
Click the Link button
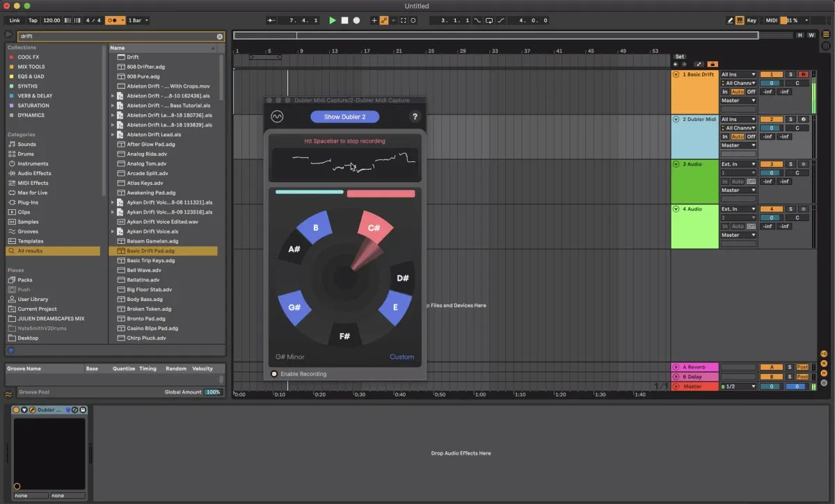pyautogui.click(x=15, y=20)
